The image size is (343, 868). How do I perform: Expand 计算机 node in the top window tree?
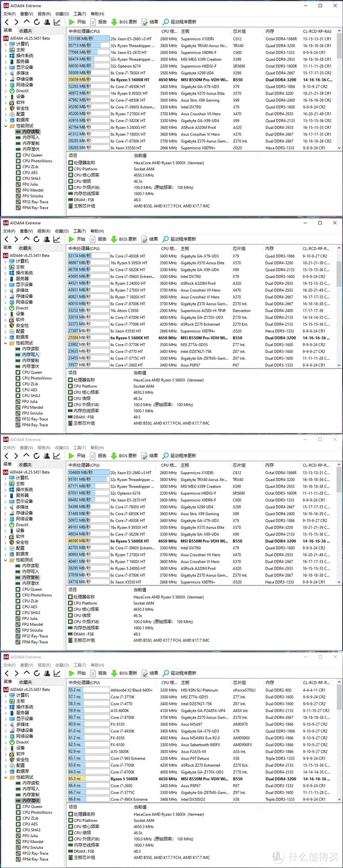pos(6,44)
